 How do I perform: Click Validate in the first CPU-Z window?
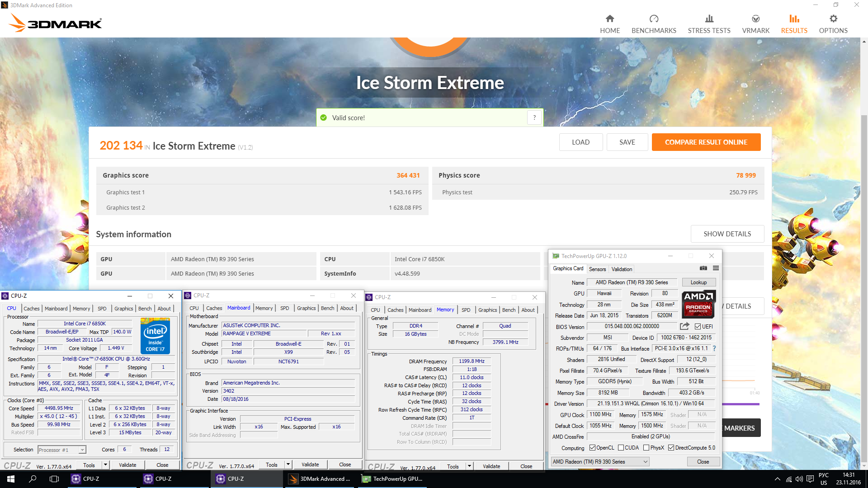pyautogui.click(x=127, y=465)
